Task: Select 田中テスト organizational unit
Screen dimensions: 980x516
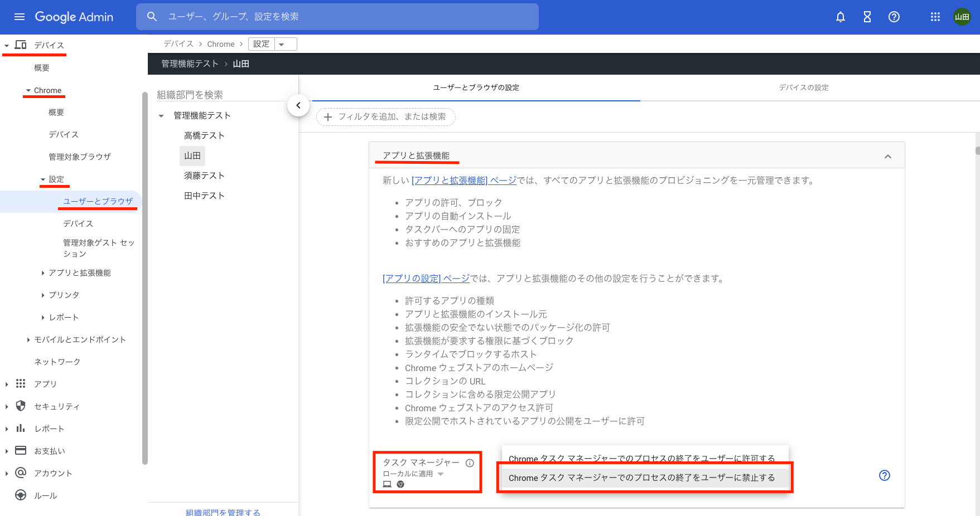Action: tap(204, 196)
